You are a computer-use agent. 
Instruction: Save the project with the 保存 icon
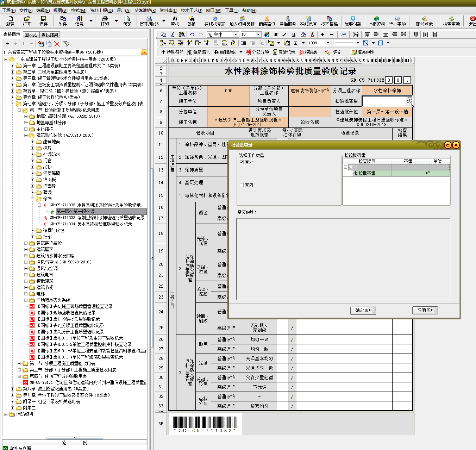tap(43, 21)
